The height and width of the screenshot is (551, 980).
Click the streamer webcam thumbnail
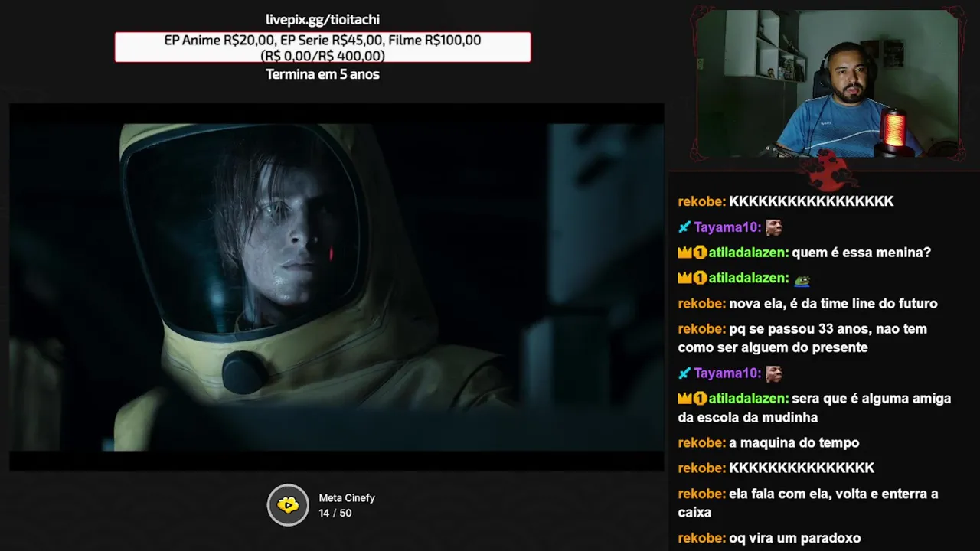[827, 83]
